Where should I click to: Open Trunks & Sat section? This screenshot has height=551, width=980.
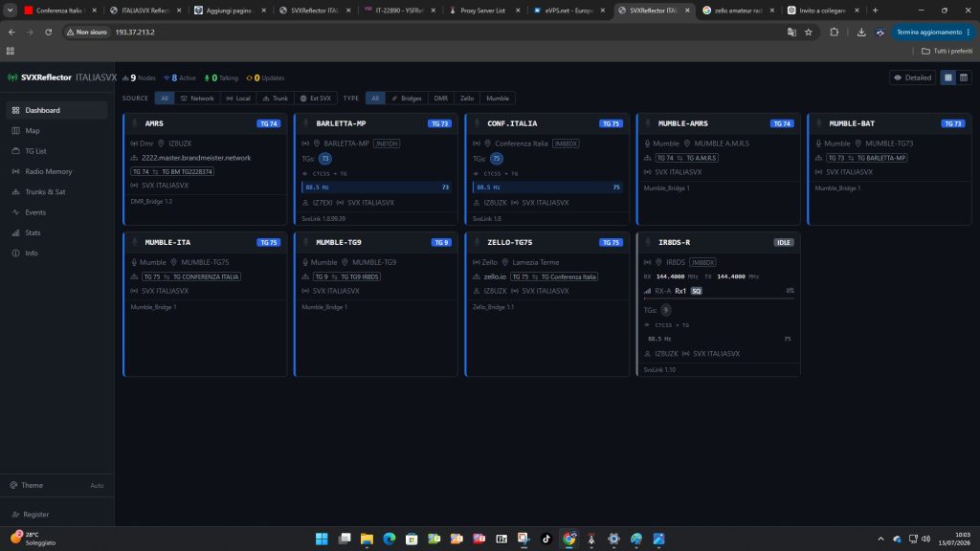(56, 191)
